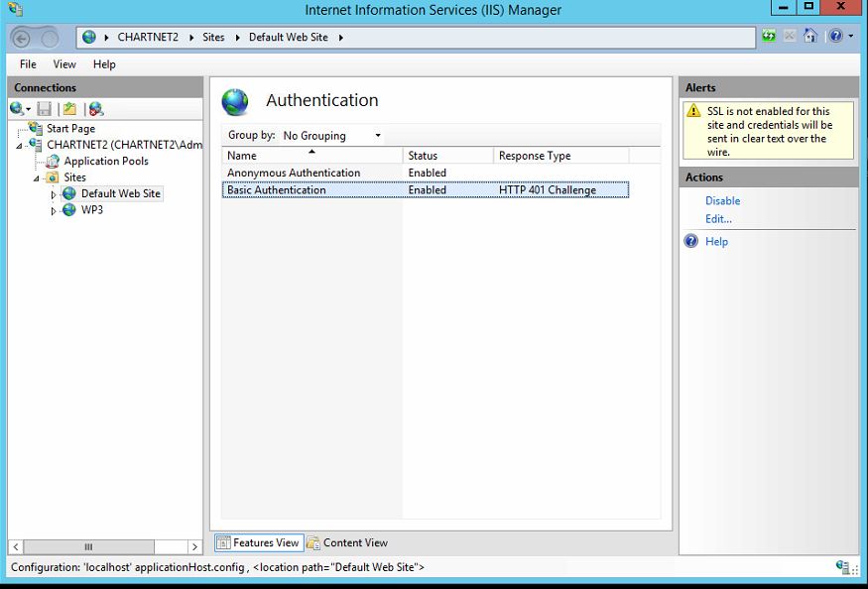Open the dropdown arrow after CHARTNET2 breadcrumb

[x=191, y=38]
